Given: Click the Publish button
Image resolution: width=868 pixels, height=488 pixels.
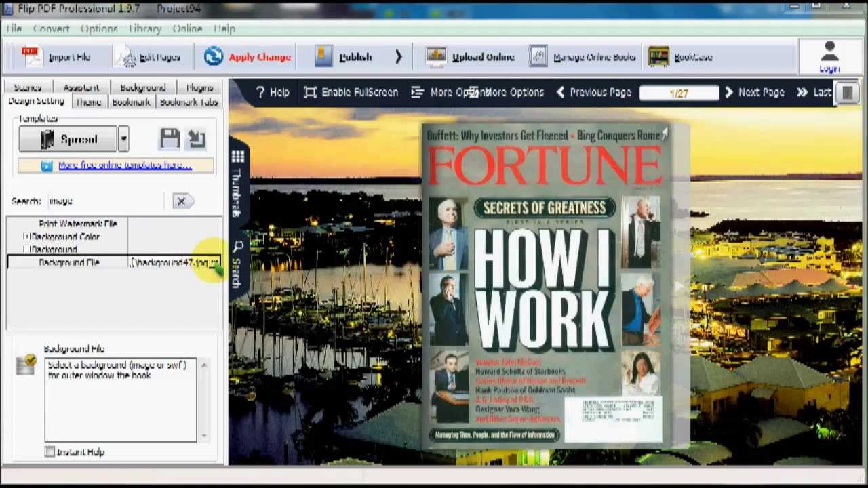Looking at the screenshot, I should click(x=344, y=57).
